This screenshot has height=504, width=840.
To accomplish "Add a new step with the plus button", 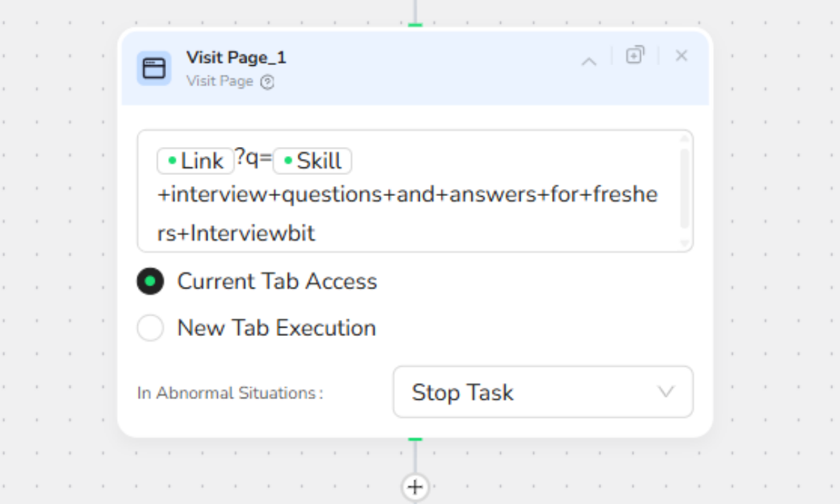I will [415, 486].
